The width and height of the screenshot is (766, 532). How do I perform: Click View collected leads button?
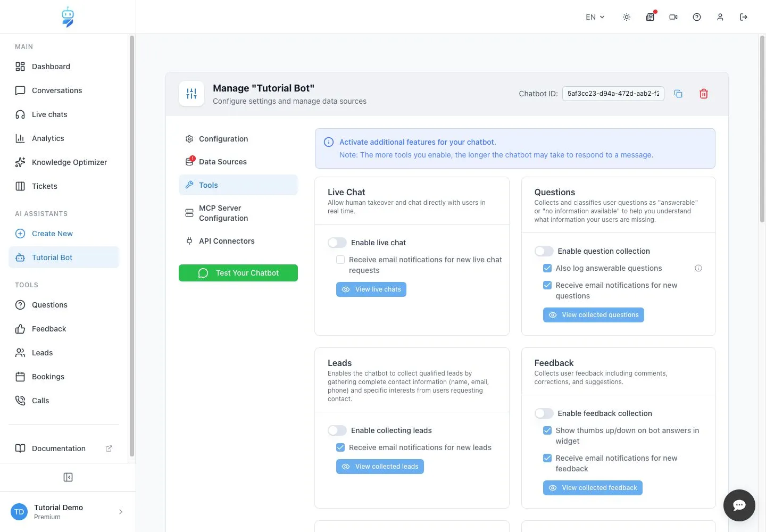[x=380, y=467]
